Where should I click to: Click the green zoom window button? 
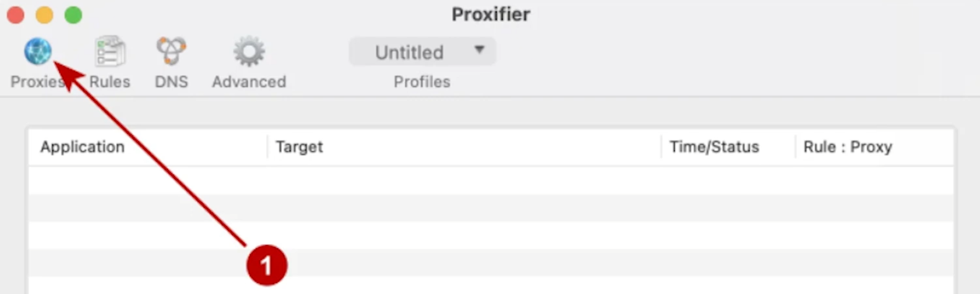pyautogui.click(x=73, y=15)
